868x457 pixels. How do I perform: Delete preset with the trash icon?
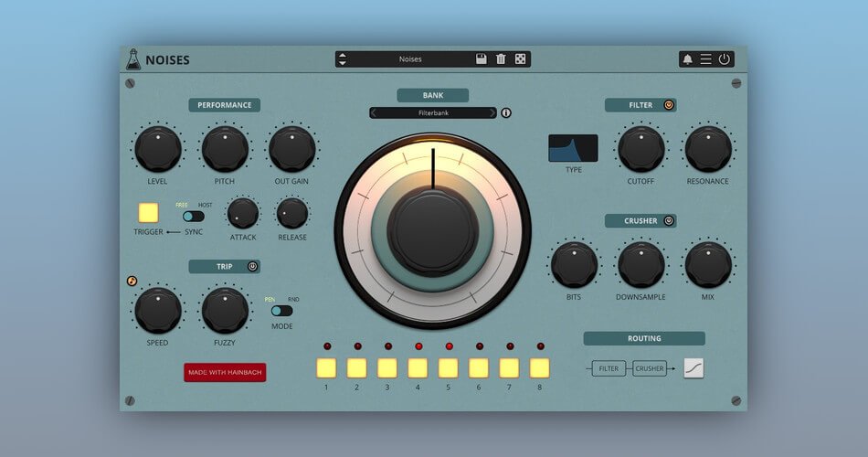click(501, 59)
